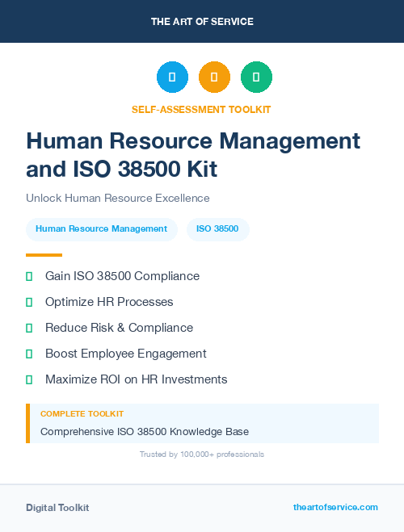Click Trusted by 100,000+ professionals text
The image size is (404, 532).
click(202, 455)
